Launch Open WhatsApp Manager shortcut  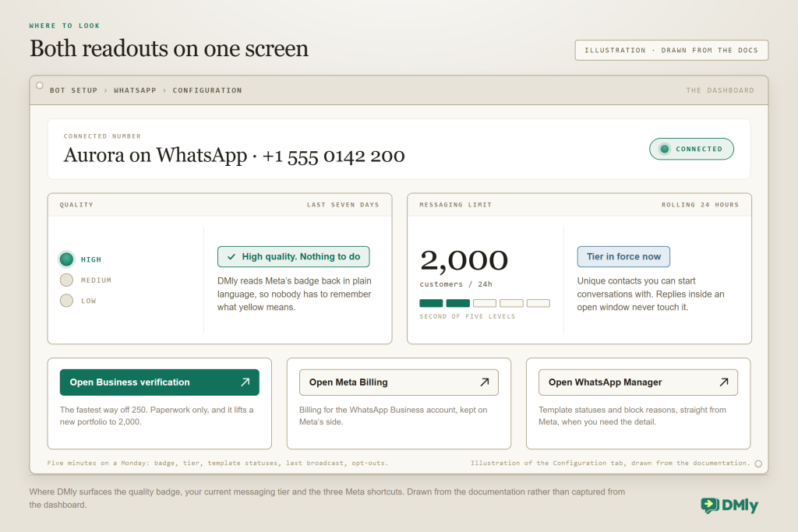click(638, 382)
